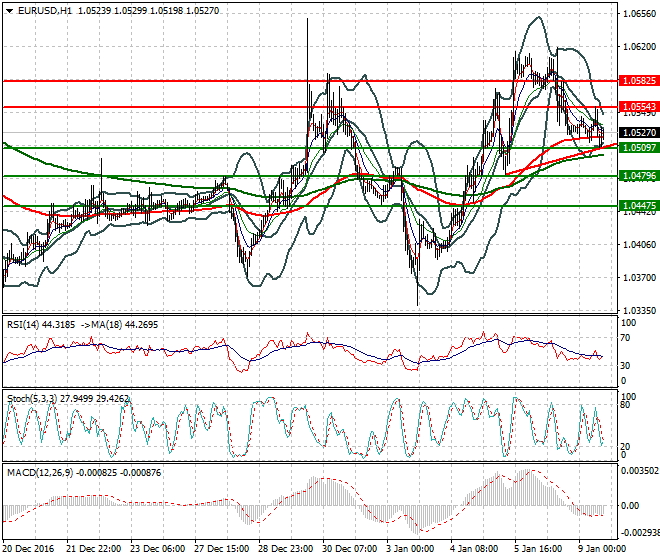Select the 1.06560 price scale value

639,14
